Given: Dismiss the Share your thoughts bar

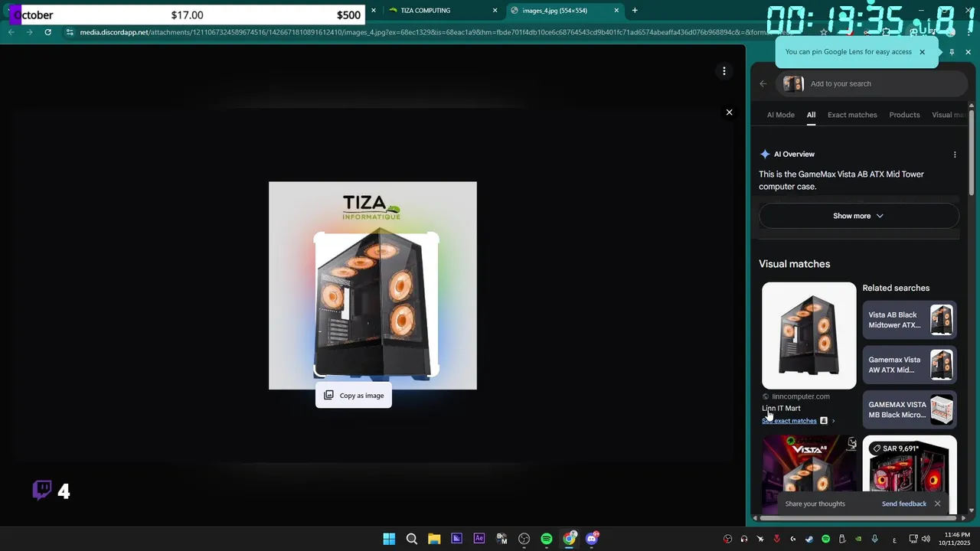Looking at the screenshot, I should coord(937,504).
